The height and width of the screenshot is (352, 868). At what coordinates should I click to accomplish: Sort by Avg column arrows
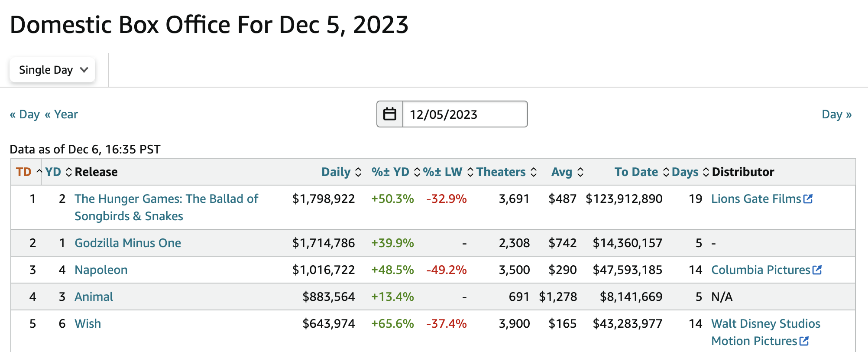coord(580,172)
